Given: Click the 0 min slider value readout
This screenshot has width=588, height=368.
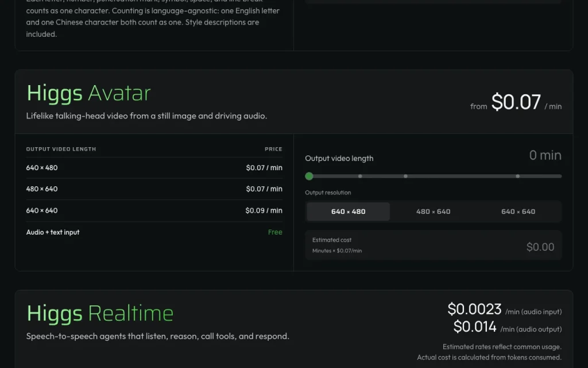Looking at the screenshot, I should (546, 155).
